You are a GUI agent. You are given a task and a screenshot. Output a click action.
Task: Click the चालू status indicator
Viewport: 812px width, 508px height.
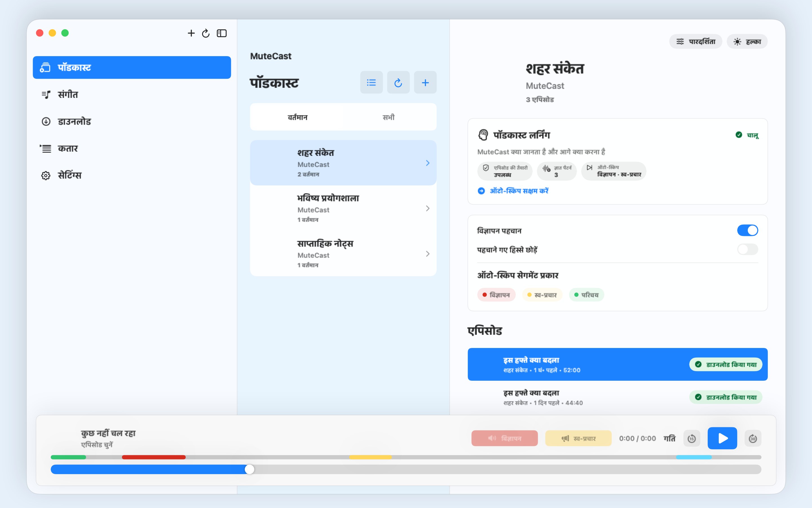pos(747,135)
